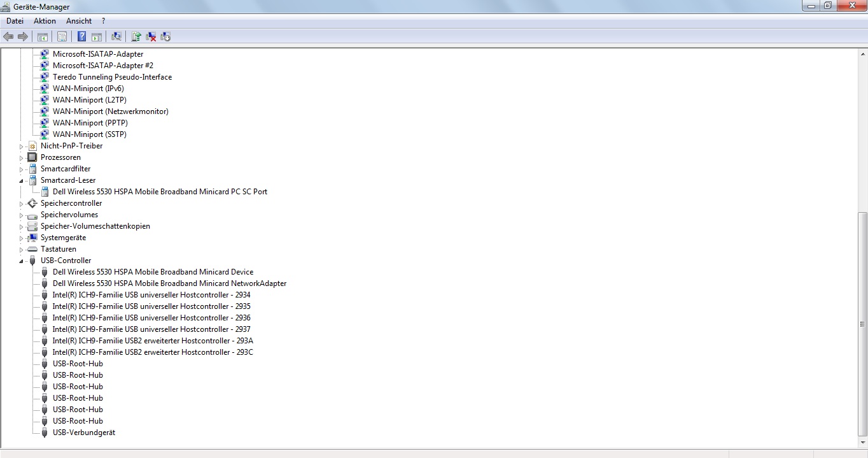Click the Forward arrow toolbar button
This screenshot has height=458, width=868.
tap(22, 36)
